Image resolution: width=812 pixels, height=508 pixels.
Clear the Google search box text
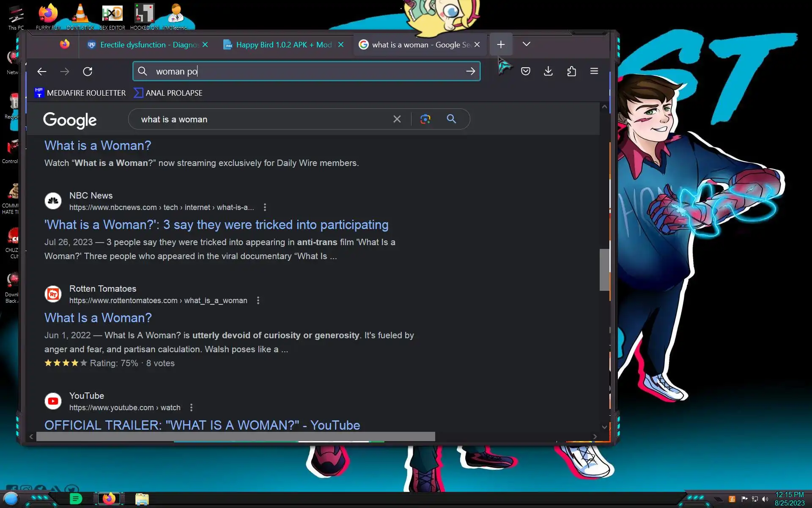397,119
